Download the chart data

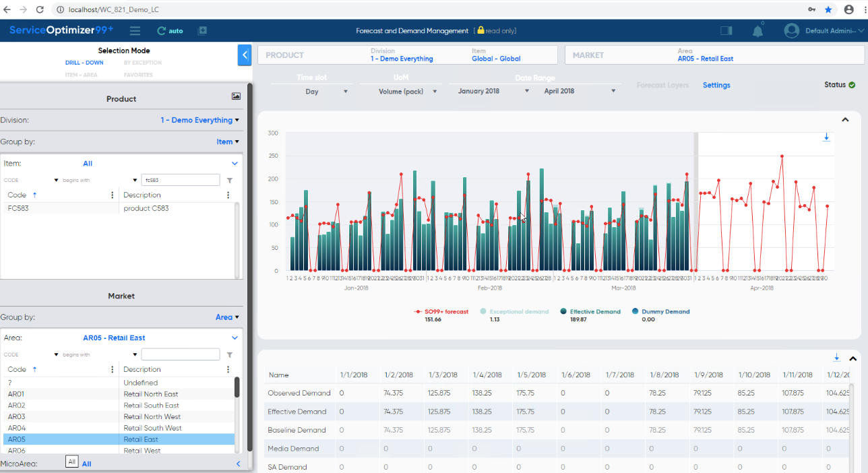pyautogui.click(x=826, y=137)
